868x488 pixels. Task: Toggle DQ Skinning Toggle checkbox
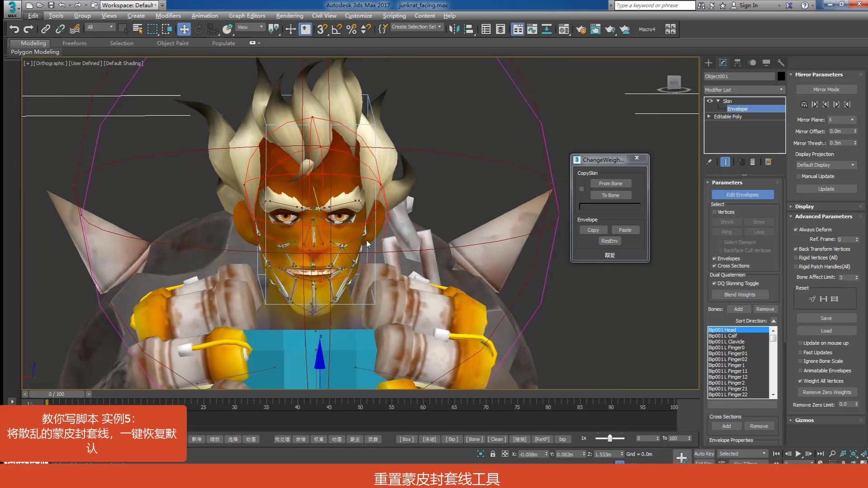click(x=714, y=283)
